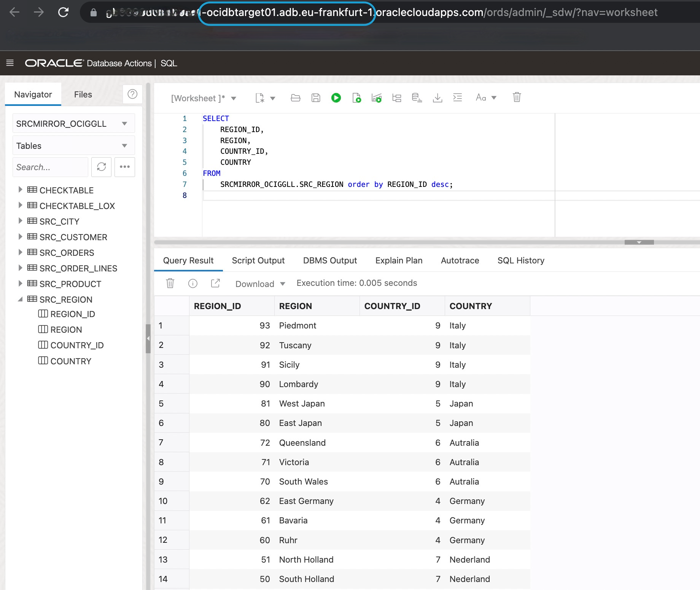
Task: Select the SRC_ORDER_LINES table
Action: click(x=78, y=268)
